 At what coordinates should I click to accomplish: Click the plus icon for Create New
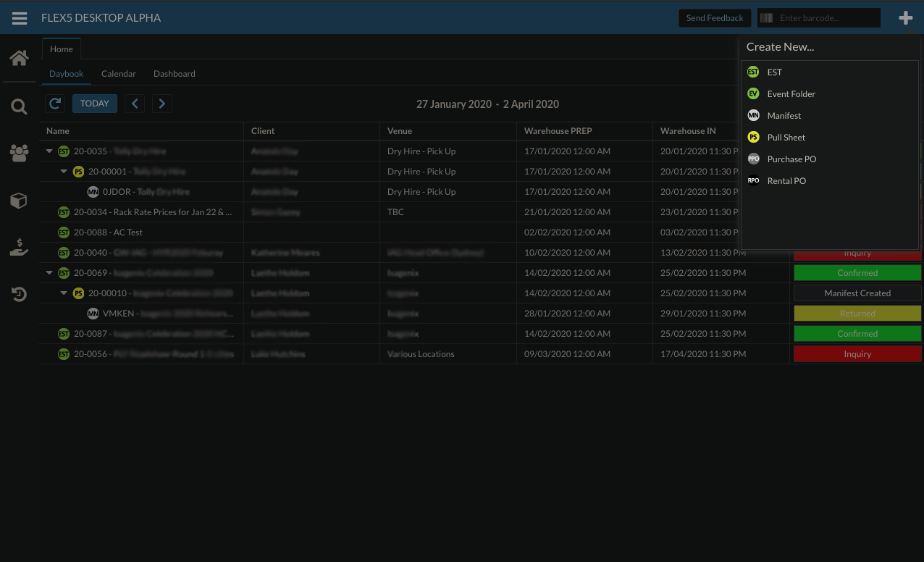905,18
